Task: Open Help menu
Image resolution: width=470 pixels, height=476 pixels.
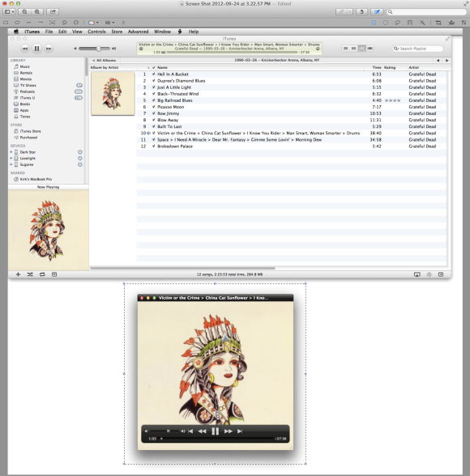Action: pyautogui.click(x=194, y=32)
